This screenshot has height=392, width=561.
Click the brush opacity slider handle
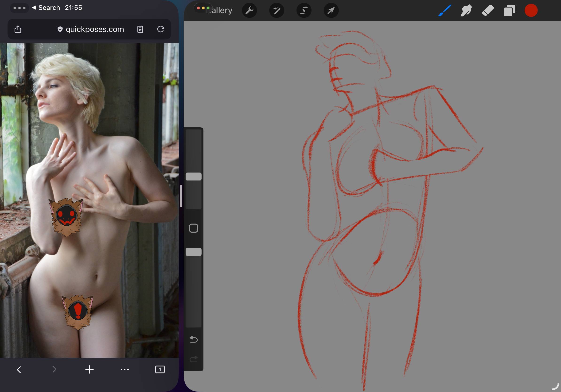tap(194, 252)
